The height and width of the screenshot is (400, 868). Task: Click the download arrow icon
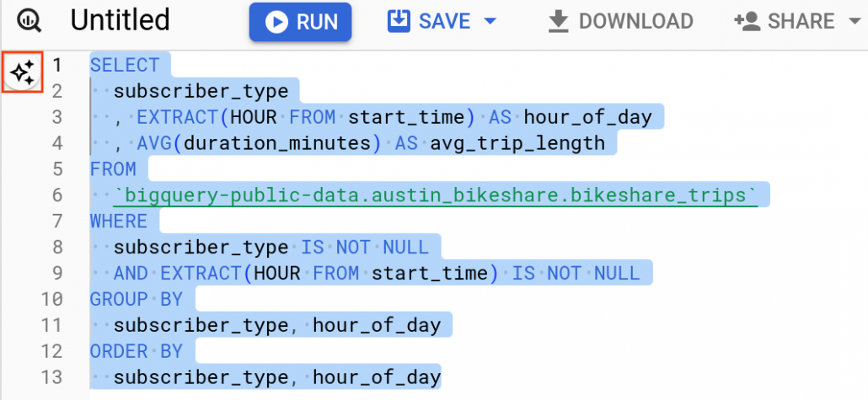point(558,21)
